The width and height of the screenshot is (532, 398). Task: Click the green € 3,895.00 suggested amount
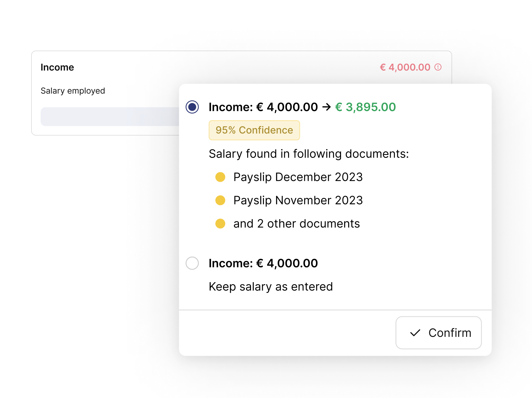[x=365, y=107]
